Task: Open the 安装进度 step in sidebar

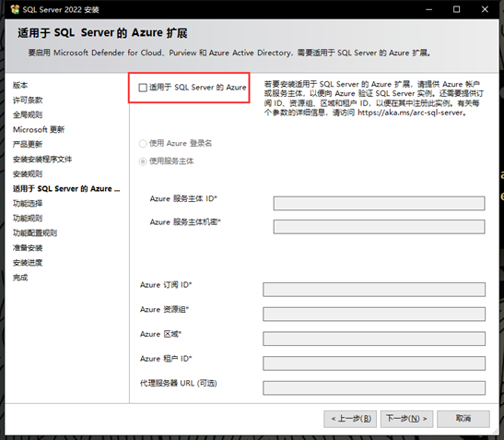Action: coord(28,263)
